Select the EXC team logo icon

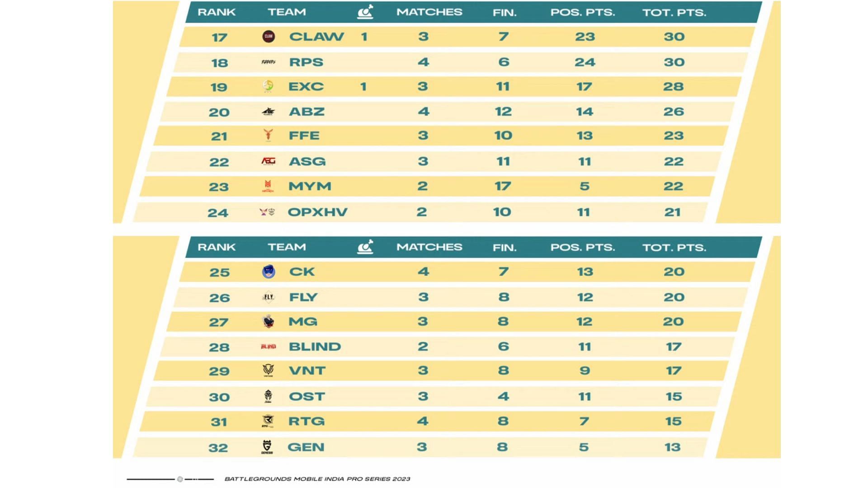click(x=268, y=86)
